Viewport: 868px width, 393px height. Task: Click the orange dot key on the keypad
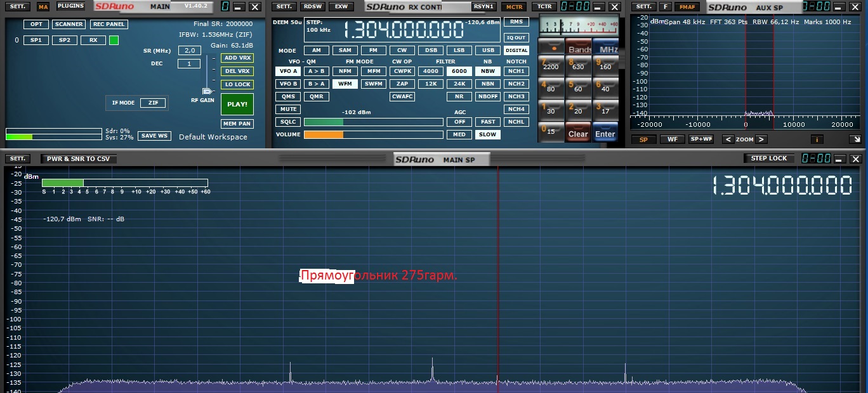tap(551, 47)
